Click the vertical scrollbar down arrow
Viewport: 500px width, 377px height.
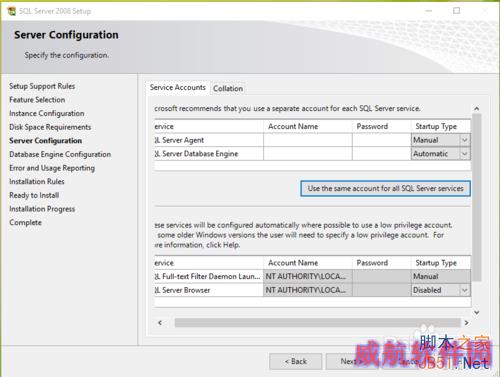[477, 312]
